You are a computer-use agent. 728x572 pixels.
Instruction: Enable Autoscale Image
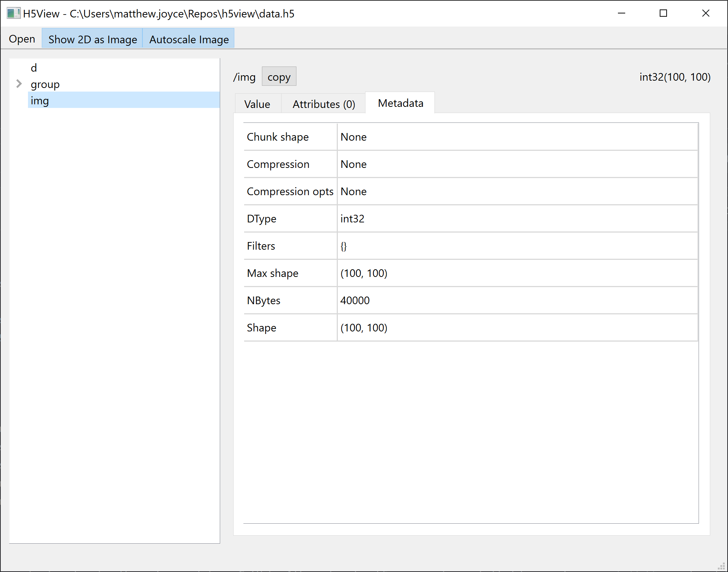[188, 39]
